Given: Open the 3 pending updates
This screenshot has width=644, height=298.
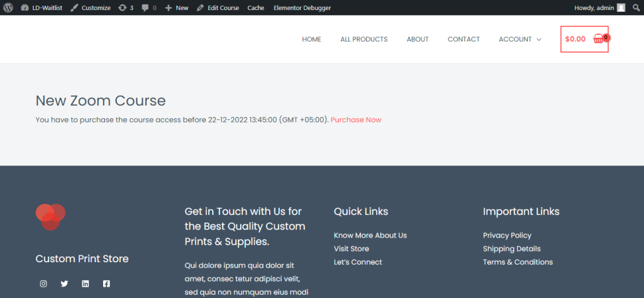Looking at the screenshot, I should (126, 8).
